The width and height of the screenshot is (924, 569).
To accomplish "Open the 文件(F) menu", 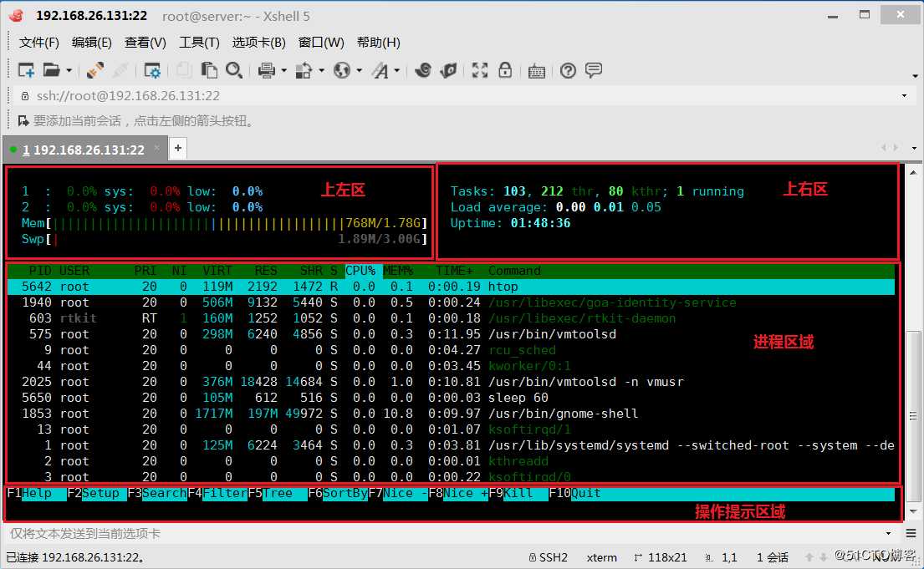I will tap(39, 43).
